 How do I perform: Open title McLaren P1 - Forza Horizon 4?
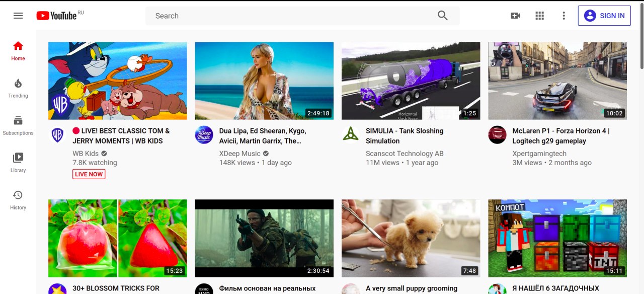point(561,136)
